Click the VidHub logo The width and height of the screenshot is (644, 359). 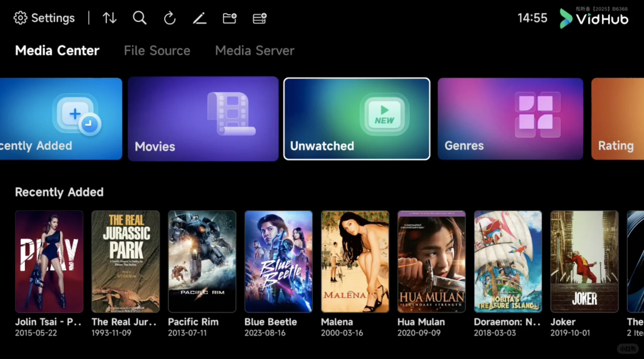594,19
